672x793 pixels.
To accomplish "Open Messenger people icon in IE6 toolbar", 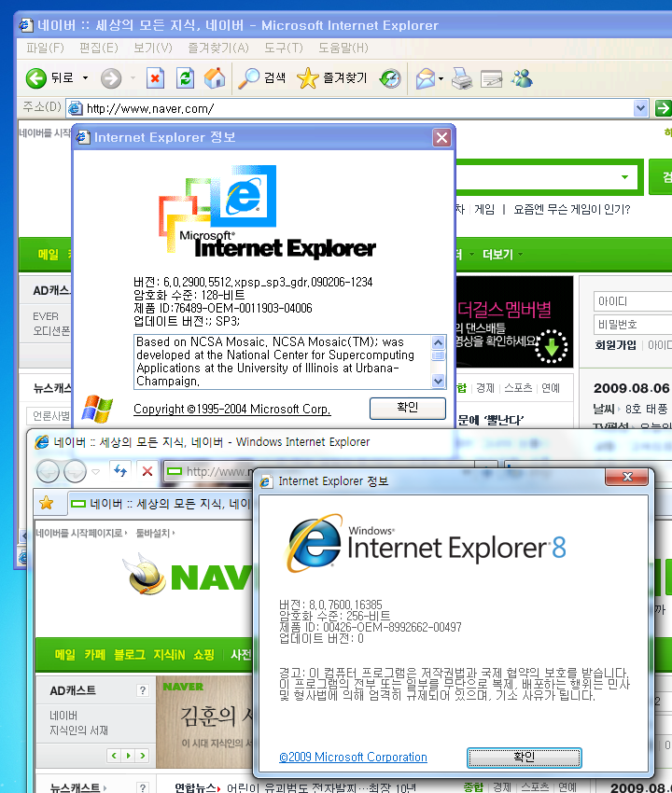I will (522, 78).
